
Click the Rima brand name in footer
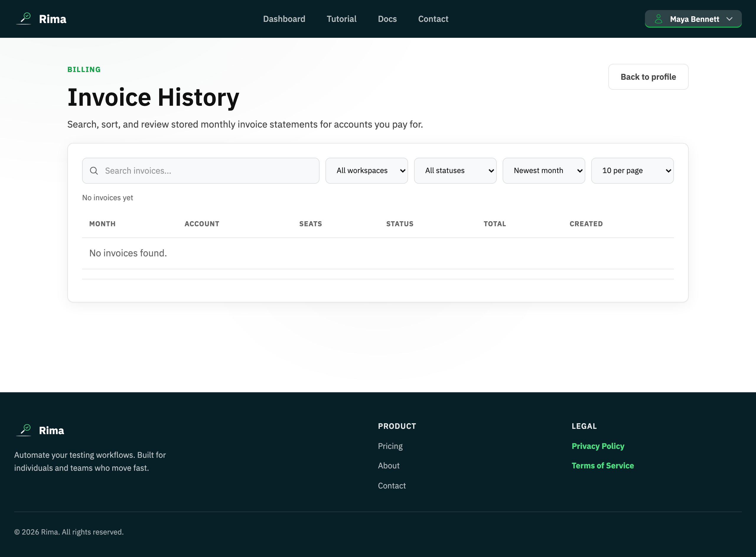52,431
